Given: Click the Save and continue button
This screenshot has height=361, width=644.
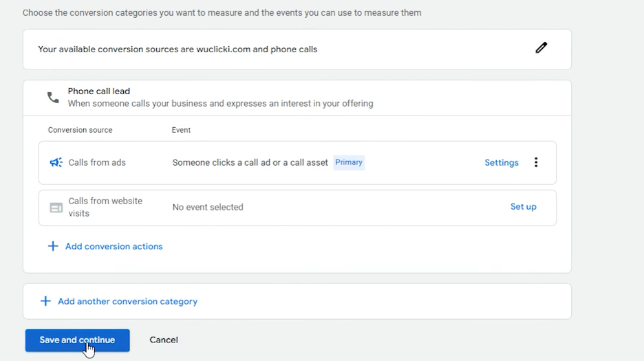Looking at the screenshot, I should point(77,340).
